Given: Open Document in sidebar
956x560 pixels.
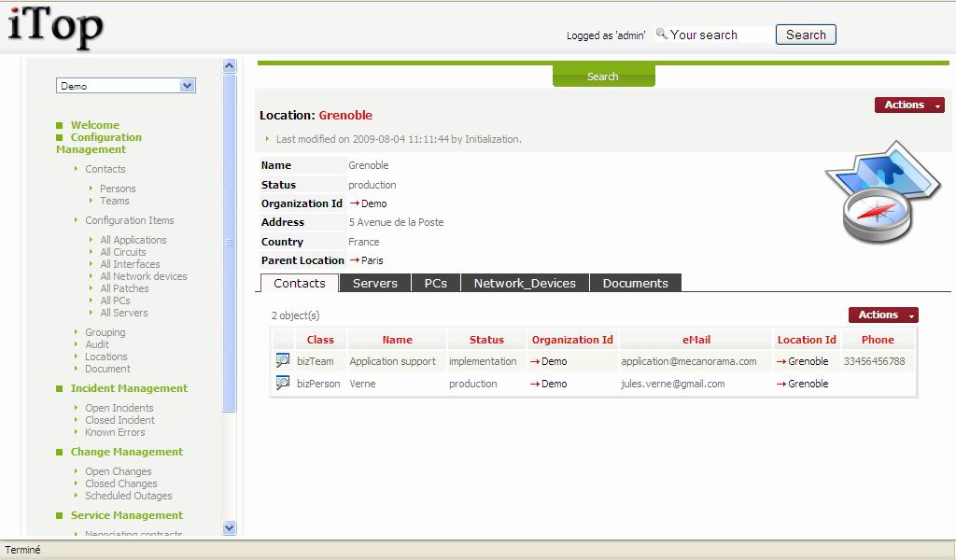Looking at the screenshot, I should pyautogui.click(x=107, y=369).
